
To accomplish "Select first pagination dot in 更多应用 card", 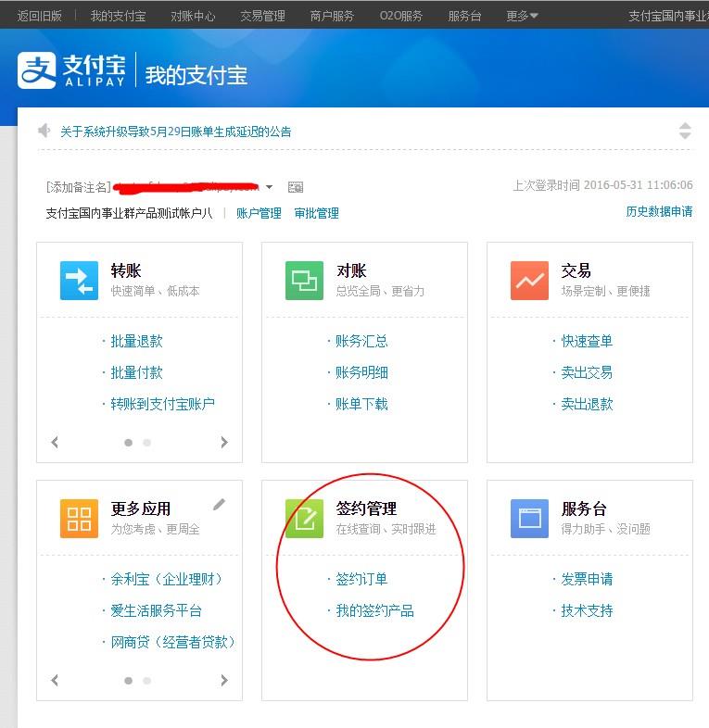I will click(x=129, y=681).
